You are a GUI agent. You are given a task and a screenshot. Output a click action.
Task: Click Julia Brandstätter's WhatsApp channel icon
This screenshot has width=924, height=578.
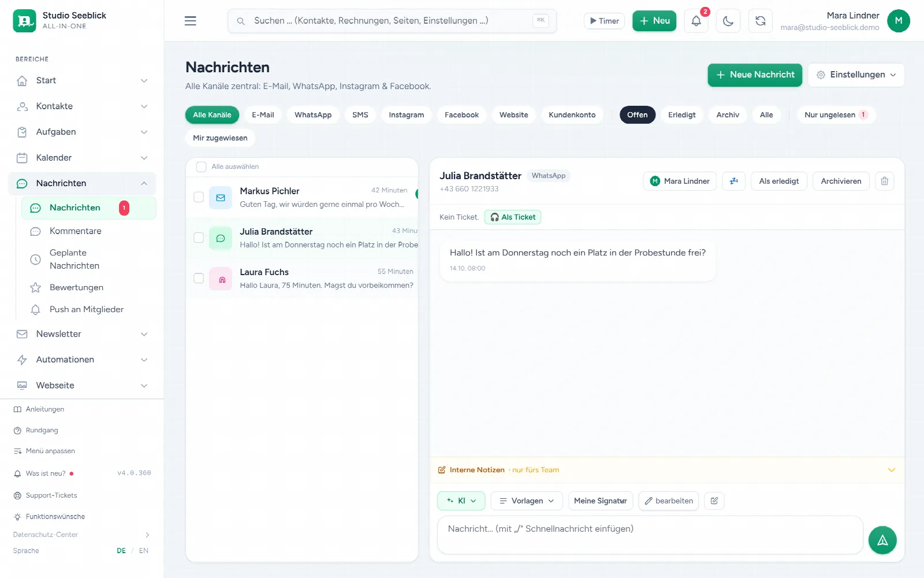(x=221, y=238)
